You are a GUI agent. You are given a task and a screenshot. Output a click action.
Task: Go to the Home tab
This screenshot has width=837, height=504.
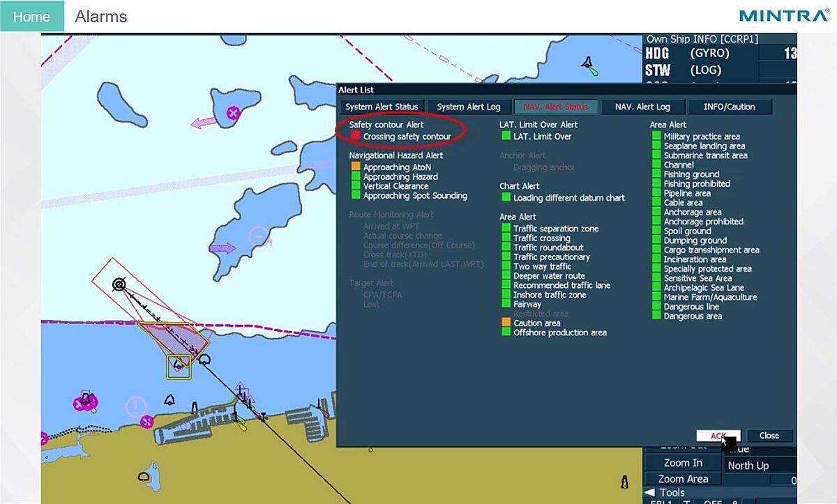[x=32, y=17]
